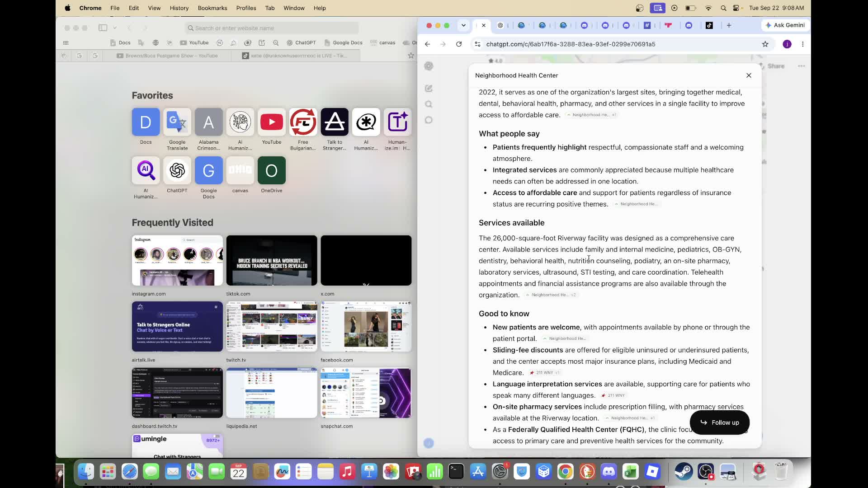
Task: Open Google Docs bookmark in Safari favorites bar
Action: point(343,42)
